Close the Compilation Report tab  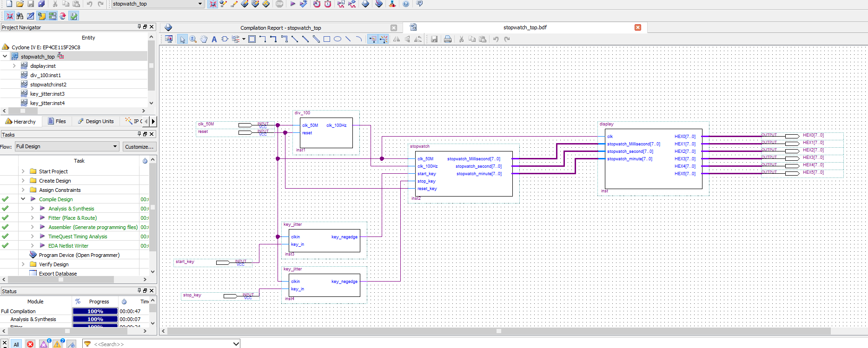click(394, 28)
